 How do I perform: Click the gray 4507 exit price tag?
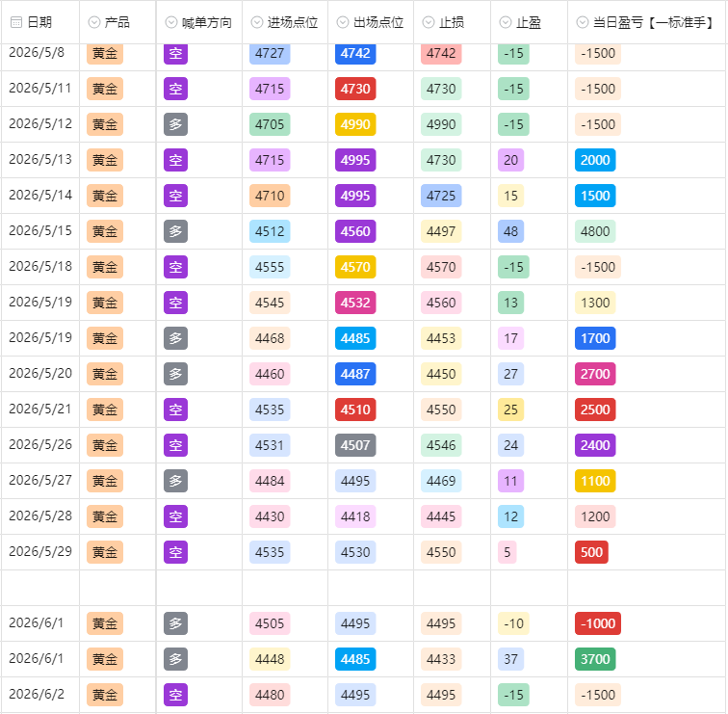pos(355,445)
